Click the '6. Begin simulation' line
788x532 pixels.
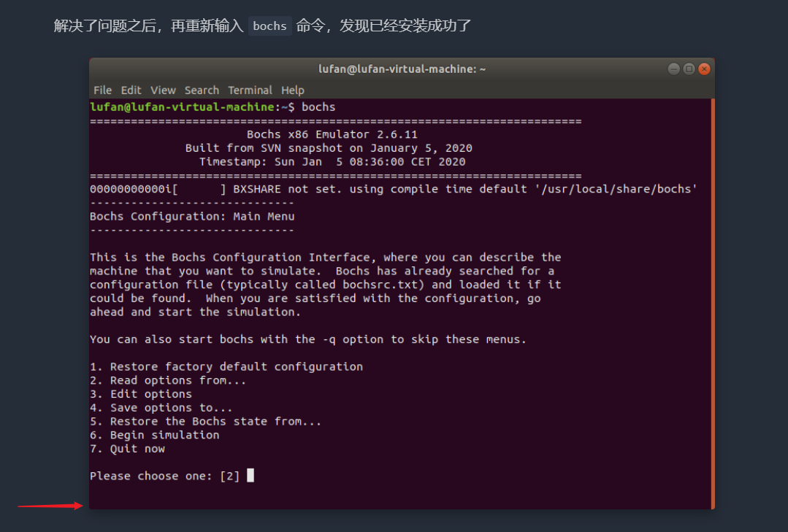coord(154,435)
